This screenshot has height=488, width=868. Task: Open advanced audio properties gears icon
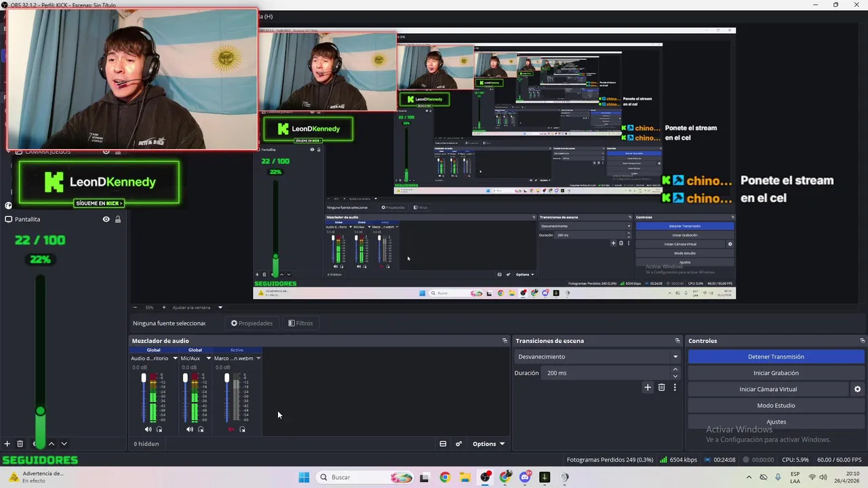pos(459,444)
